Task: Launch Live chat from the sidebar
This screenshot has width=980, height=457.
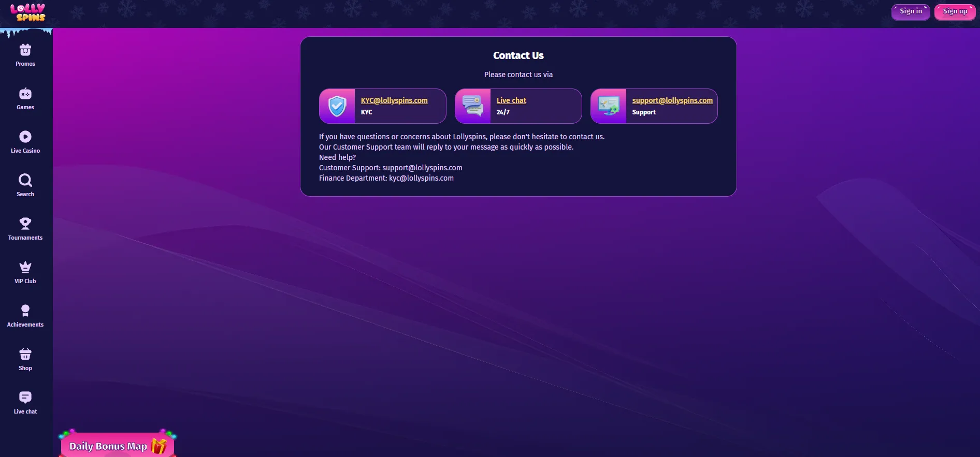Action: [x=25, y=397]
